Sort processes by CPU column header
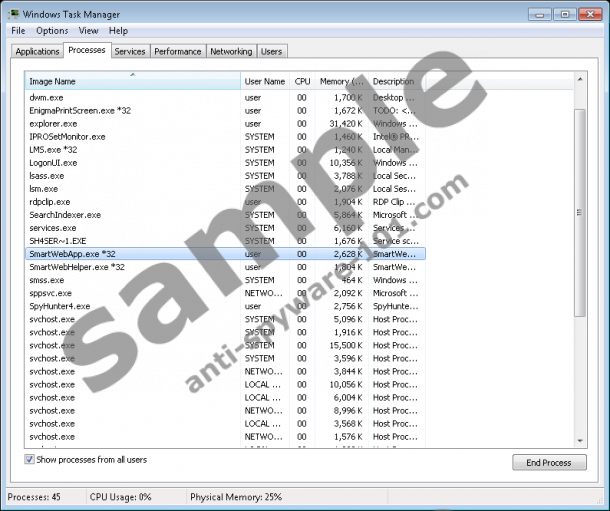The width and height of the screenshot is (610, 511). [302, 81]
